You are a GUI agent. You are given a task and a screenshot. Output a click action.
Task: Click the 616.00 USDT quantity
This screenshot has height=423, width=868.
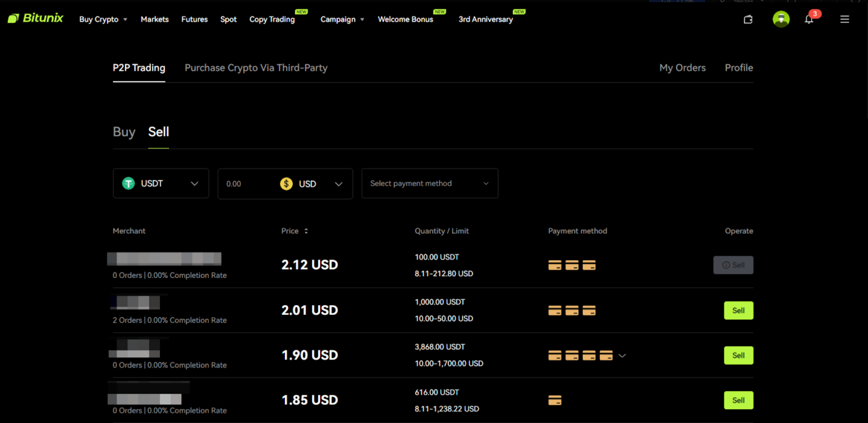(437, 393)
